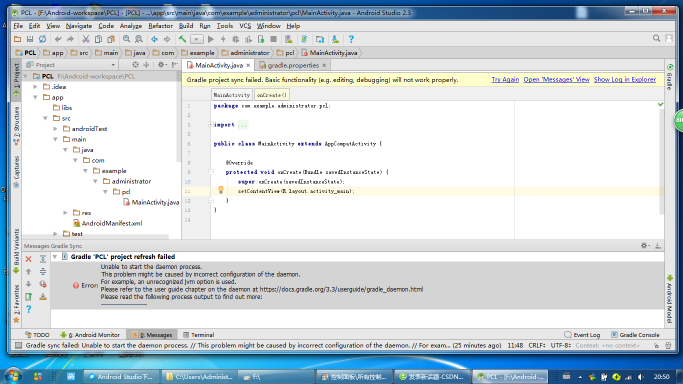The height and width of the screenshot is (384, 683).
Task: Toggle tool window buttons in status bar corner
Action: [18, 345]
